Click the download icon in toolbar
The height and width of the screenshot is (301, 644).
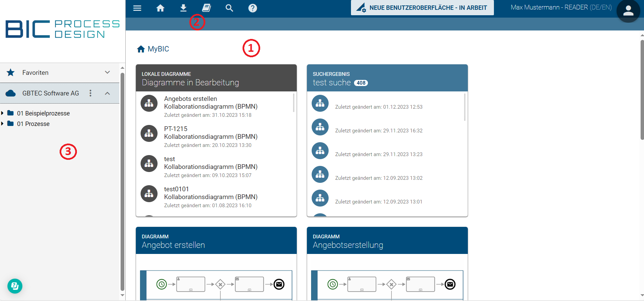pyautogui.click(x=183, y=8)
